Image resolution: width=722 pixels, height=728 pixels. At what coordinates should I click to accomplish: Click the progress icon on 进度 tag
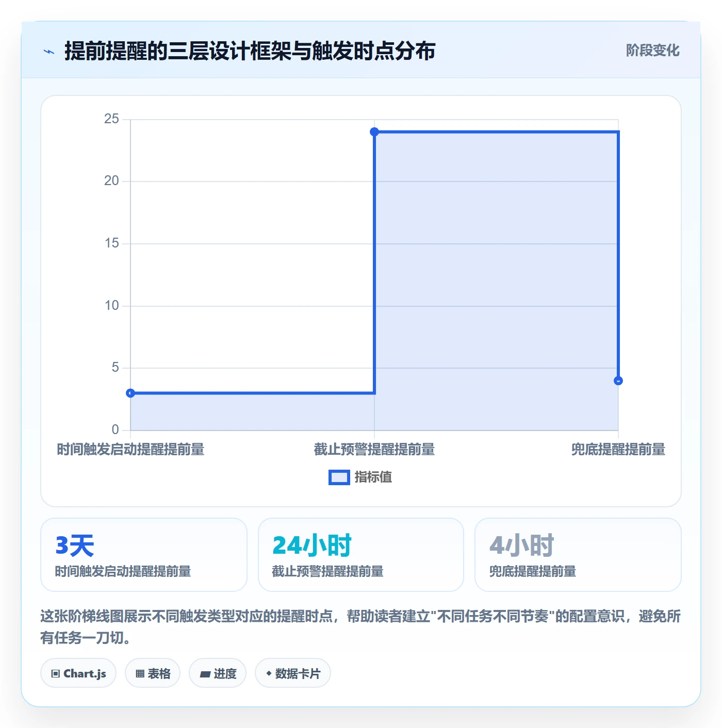click(x=205, y=674)
